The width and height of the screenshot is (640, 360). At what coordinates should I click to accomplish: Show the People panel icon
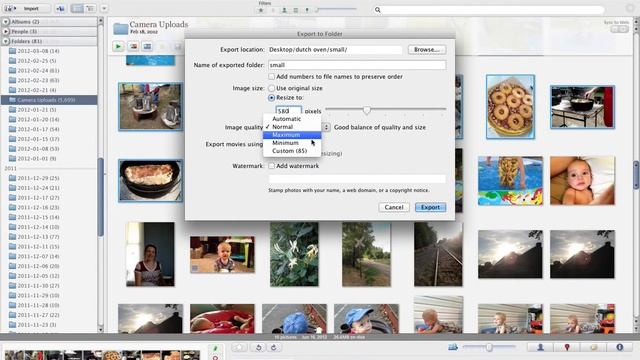tap(540, 347)
